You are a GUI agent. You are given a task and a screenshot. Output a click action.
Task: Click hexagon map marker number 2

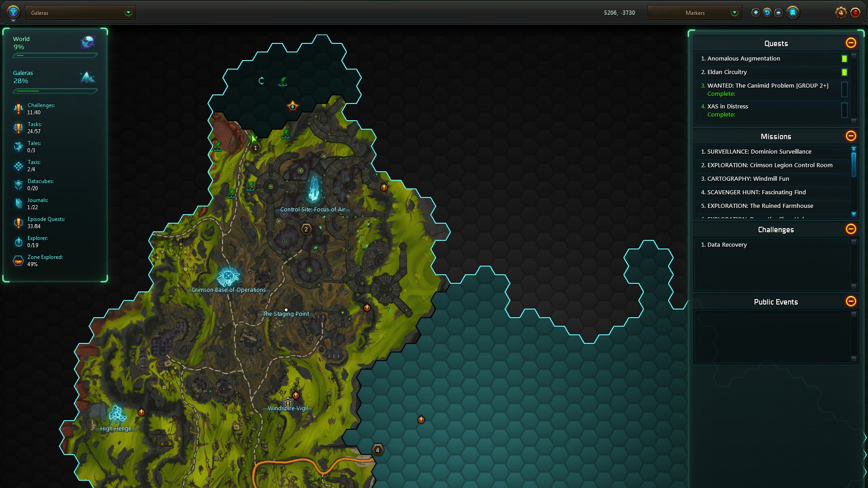pyautogui.click(x=306, y=230)
